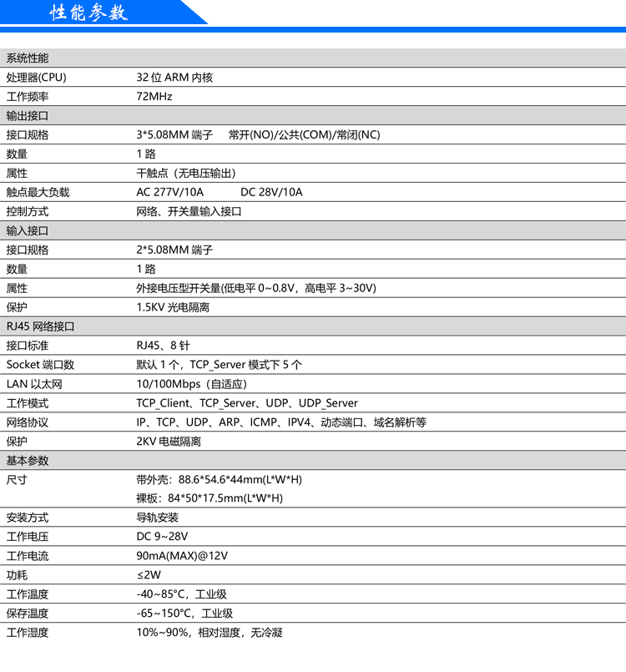Select the 72MHz value
This screenshot has width=626, height=672.
(154, 97)
